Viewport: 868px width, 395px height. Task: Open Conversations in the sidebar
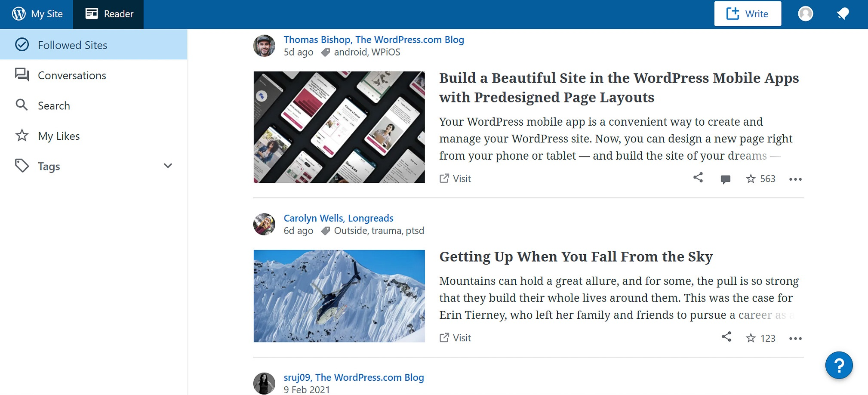pyautogui.click(x=72, y=75)
